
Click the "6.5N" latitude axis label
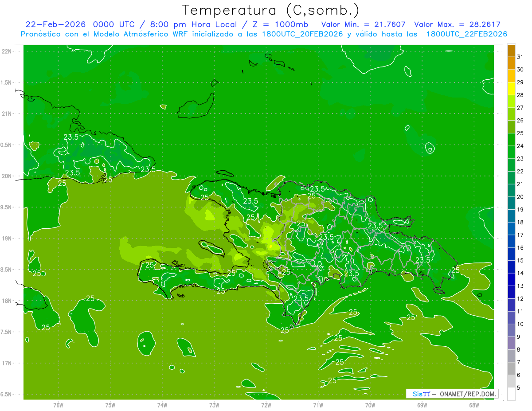click(x=6, y=395)
